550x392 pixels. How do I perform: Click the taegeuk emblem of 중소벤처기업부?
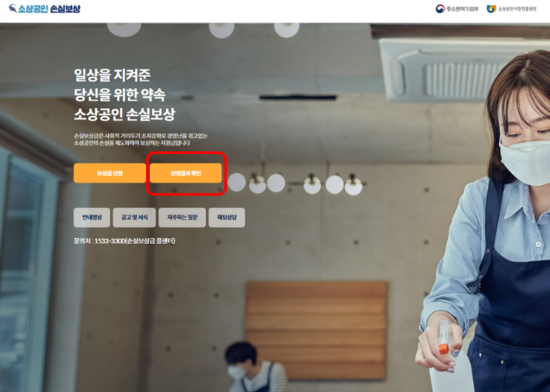coord(440,9)
